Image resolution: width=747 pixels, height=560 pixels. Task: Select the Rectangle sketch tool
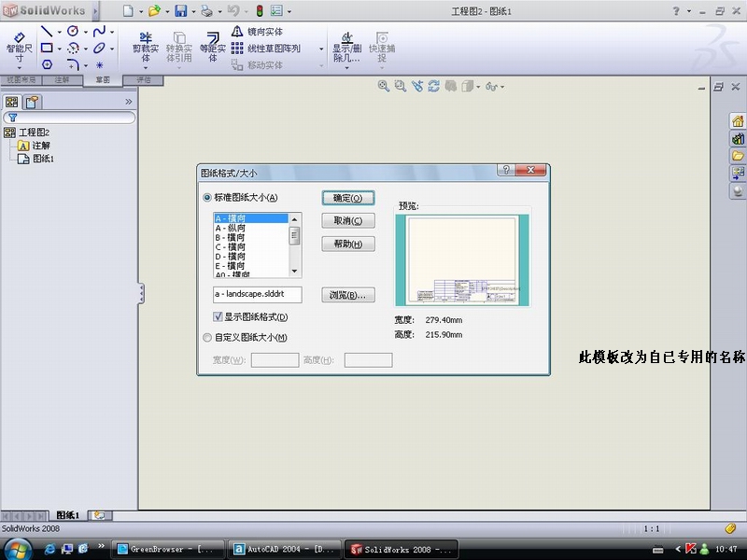(x=47, y=48)
